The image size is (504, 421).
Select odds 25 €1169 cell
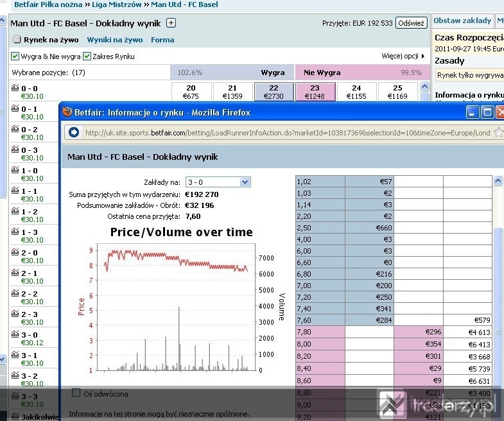click(397, 92)
